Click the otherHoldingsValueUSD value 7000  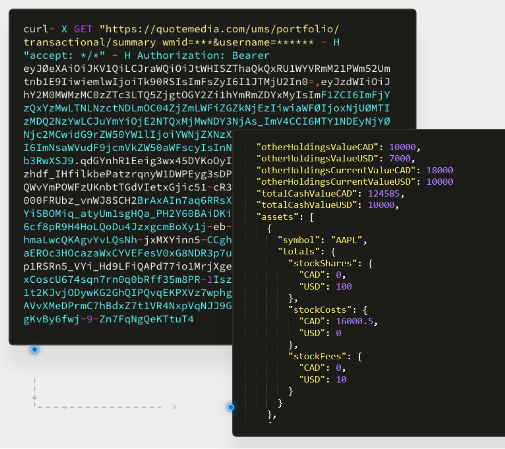pyautogui.click(x=400, y=159)
